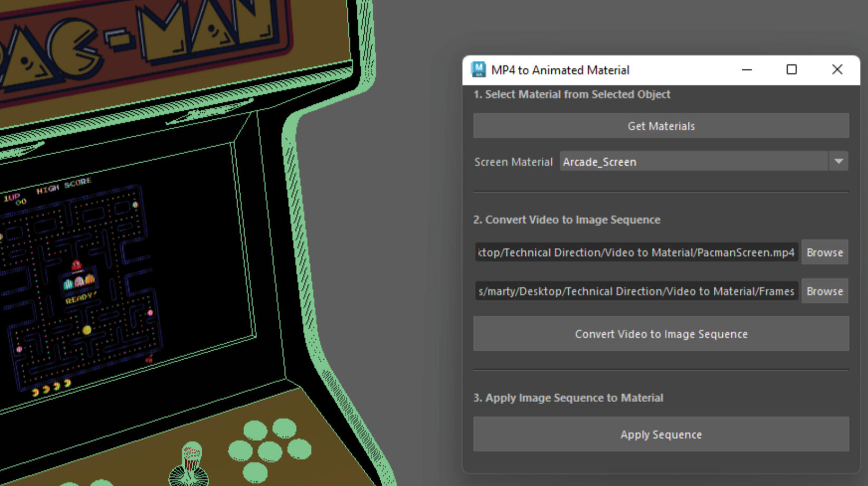Browse for the Frames output folder
The height and width of the screenshot is (486, 868).
[x=824, y=292]
